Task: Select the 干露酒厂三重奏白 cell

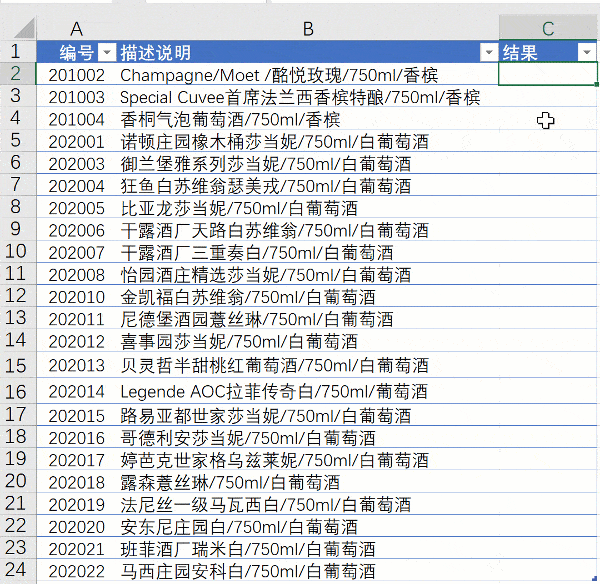Action: click(308, 251)
